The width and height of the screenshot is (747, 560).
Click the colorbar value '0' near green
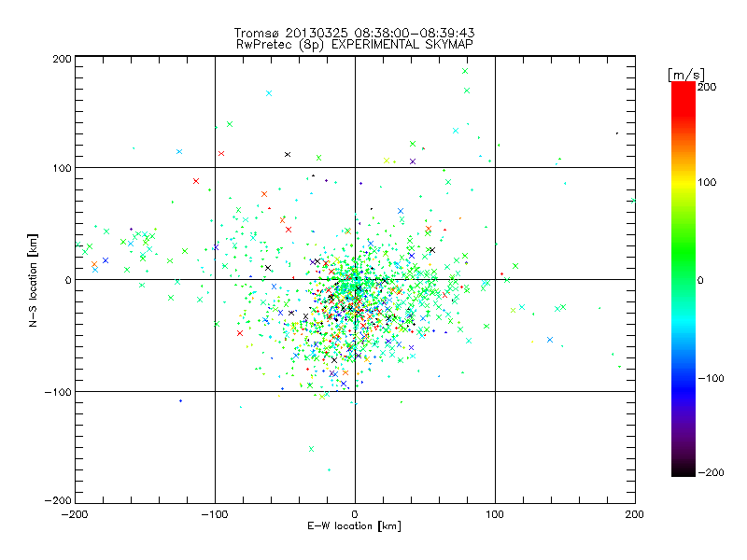click(700, 281)
